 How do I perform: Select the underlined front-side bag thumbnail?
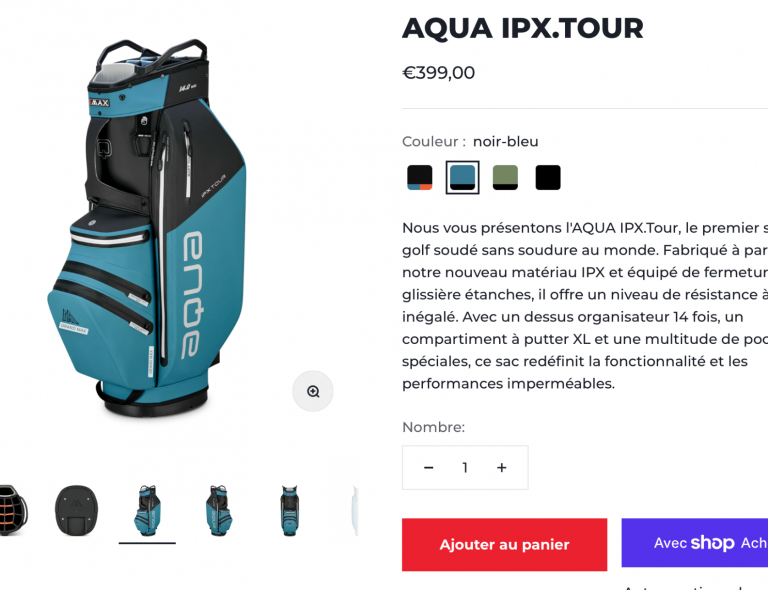tap(147, 510)
